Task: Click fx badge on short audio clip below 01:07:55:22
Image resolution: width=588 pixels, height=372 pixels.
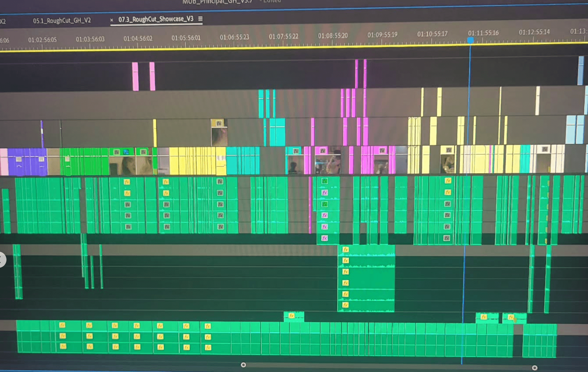Action: (x=292, y=316)
